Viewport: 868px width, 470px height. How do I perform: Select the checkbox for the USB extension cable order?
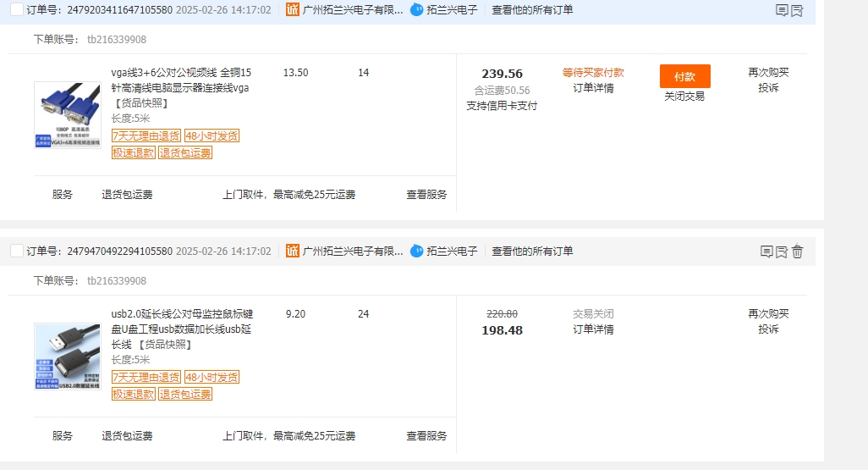click(x=17, y=252)
